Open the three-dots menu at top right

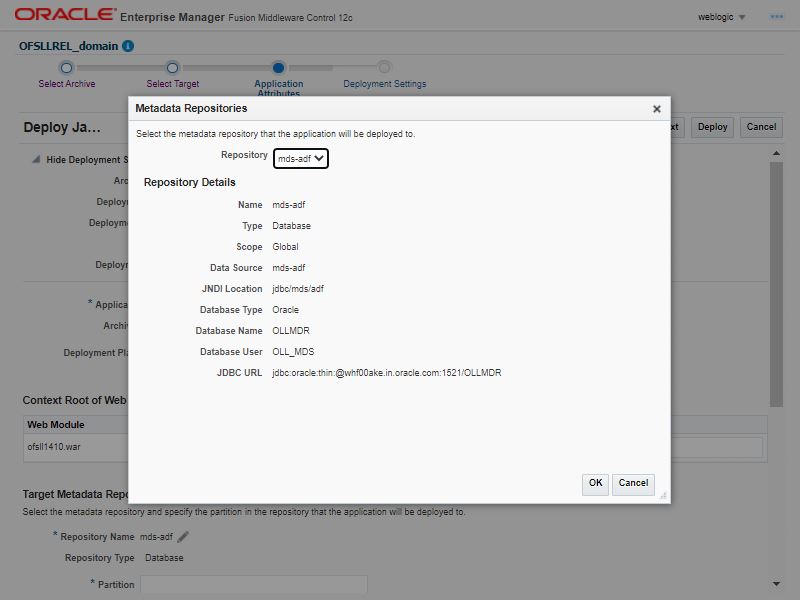777,17
